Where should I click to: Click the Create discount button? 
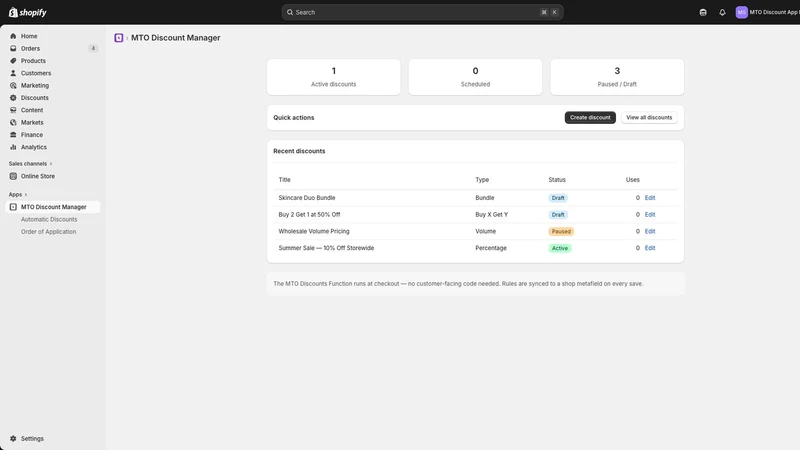(590, 117)
